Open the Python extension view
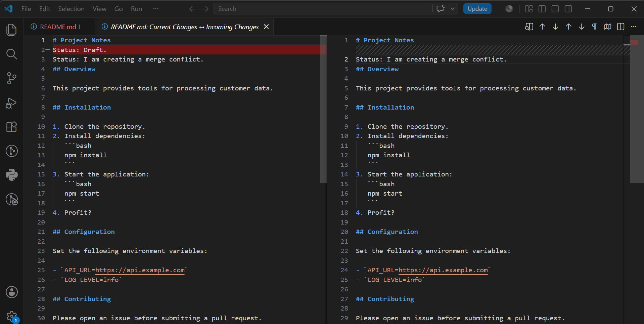The height and width of the screenshot is (324, 644). [x=12, y=175]
